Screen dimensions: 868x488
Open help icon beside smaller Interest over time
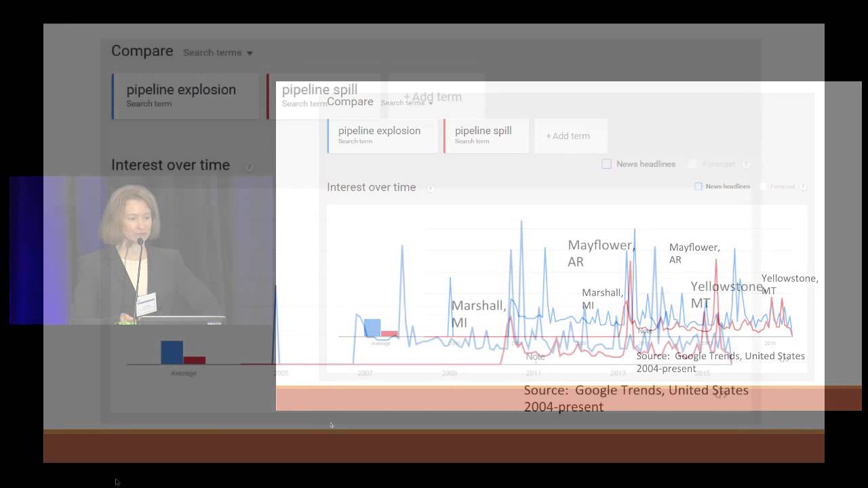coord(430,188)
